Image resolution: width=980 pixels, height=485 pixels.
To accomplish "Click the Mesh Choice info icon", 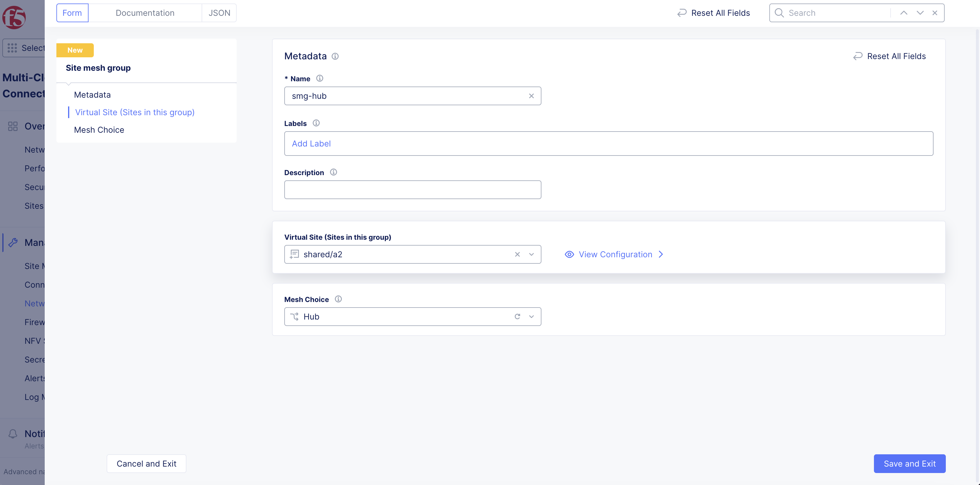I will pyautogui.click(x=338, y=299).
